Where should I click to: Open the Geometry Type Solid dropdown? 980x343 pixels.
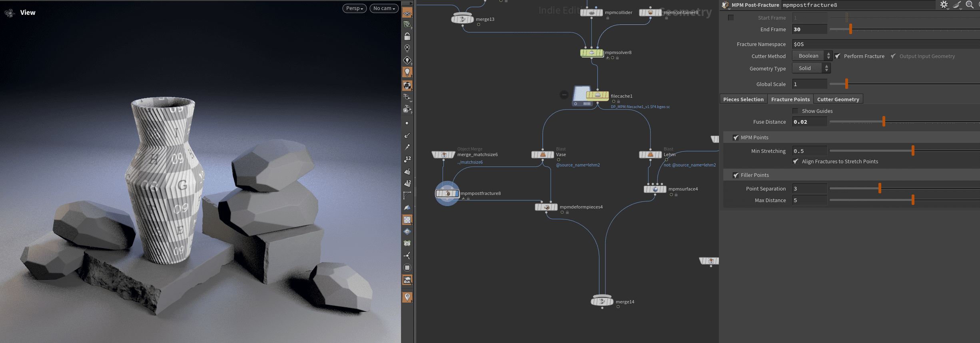click(x=811, y=68)
